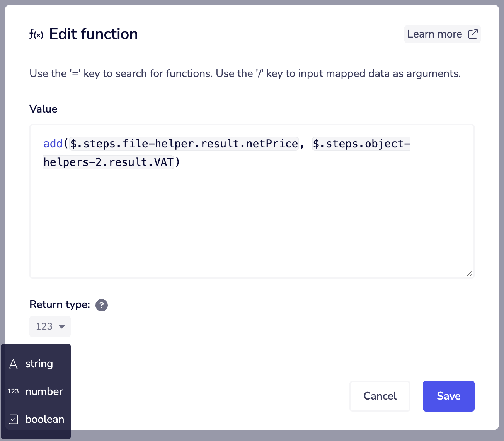Select the string entry in the type menu
The height and width of the screenshot is (441, 504).
(39, 364)
